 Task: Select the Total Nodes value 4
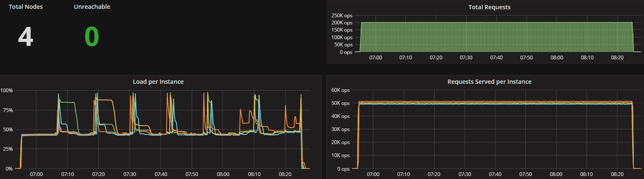[25, 37]
